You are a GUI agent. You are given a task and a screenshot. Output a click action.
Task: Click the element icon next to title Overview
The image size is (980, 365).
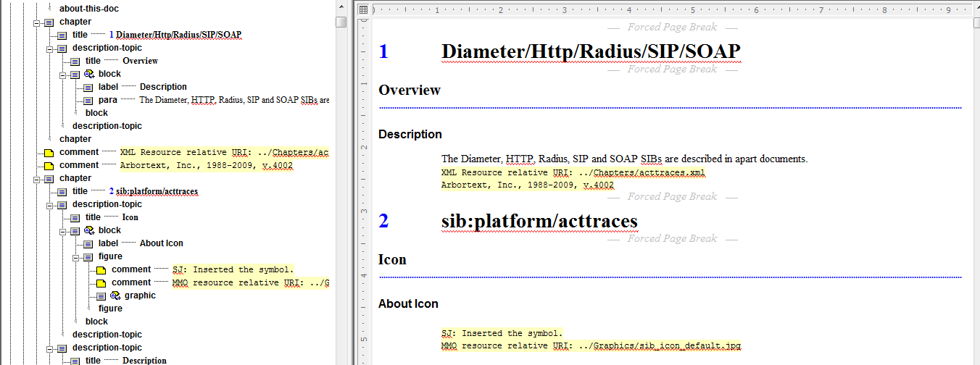click(75, 61)
